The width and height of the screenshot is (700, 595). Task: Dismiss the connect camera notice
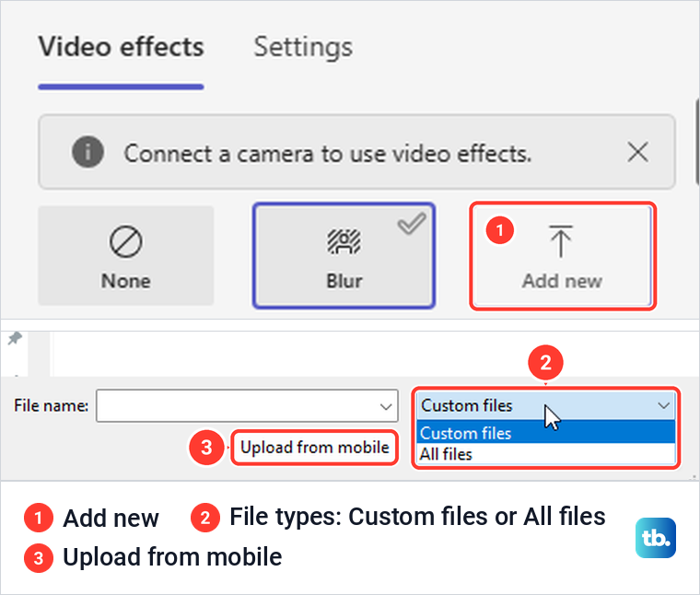coord(638,152)
